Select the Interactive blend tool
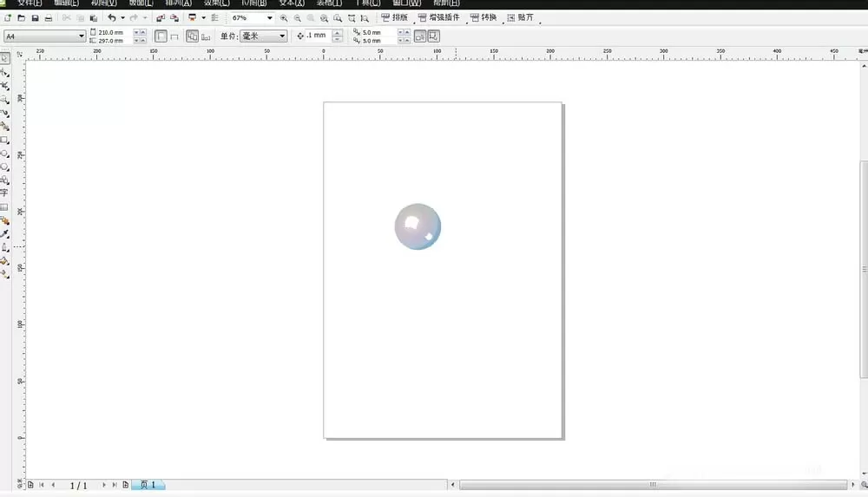Screen dimensions: 868x497 click(x=5, y=221)
